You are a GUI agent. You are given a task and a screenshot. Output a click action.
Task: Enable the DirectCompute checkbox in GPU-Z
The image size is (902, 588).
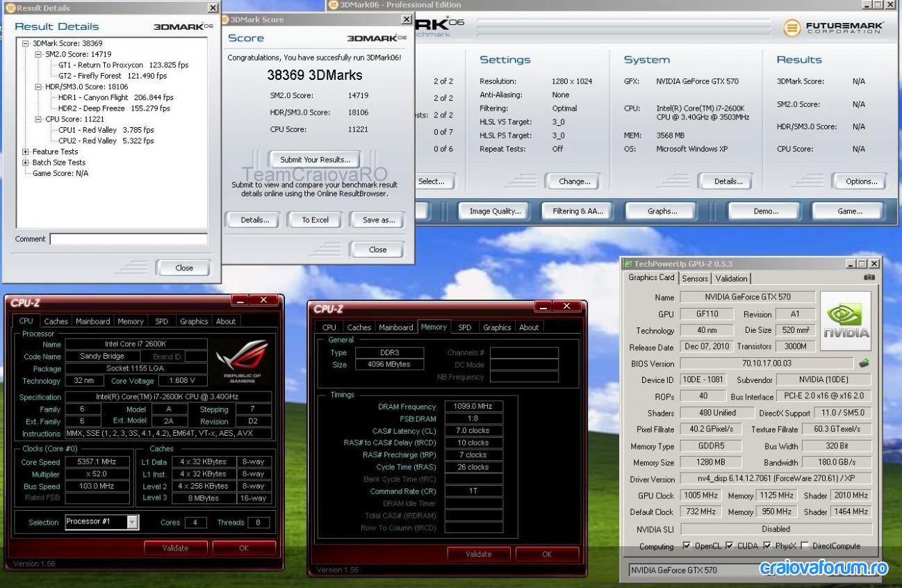805,546
